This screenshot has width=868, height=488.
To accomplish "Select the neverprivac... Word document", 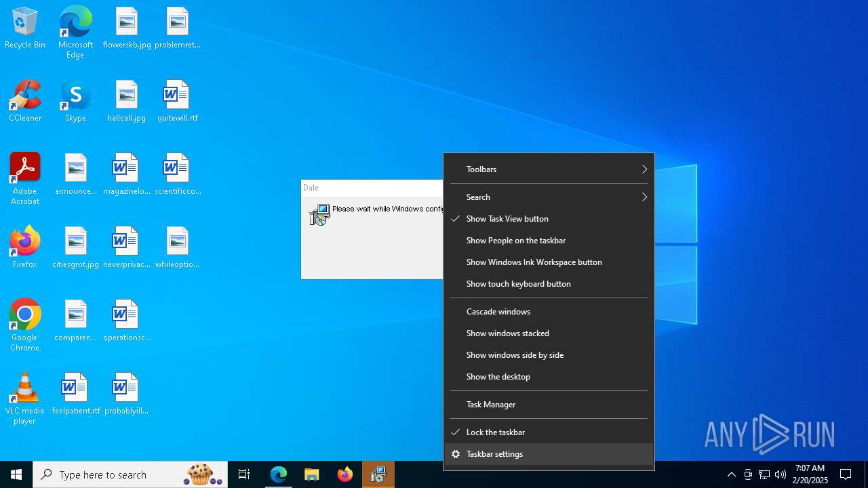I will coord(127,248).
